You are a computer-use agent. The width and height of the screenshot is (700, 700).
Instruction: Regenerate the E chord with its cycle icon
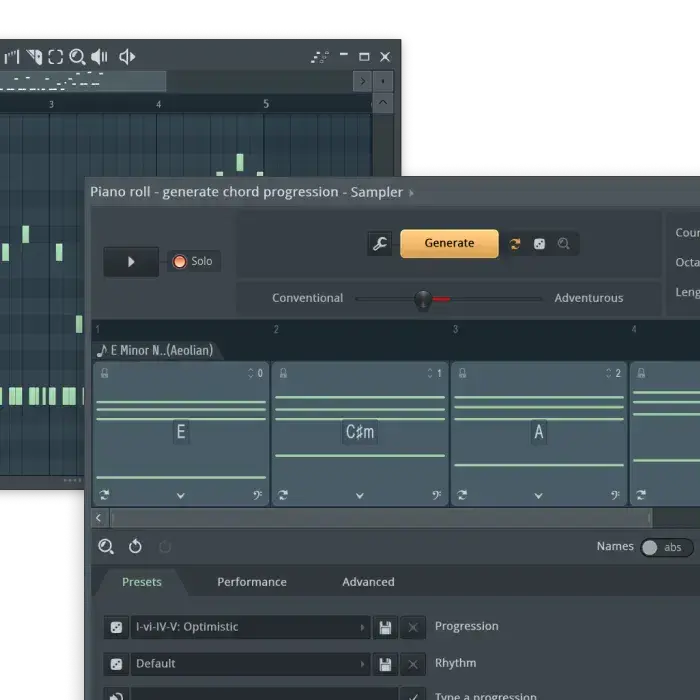104,495
